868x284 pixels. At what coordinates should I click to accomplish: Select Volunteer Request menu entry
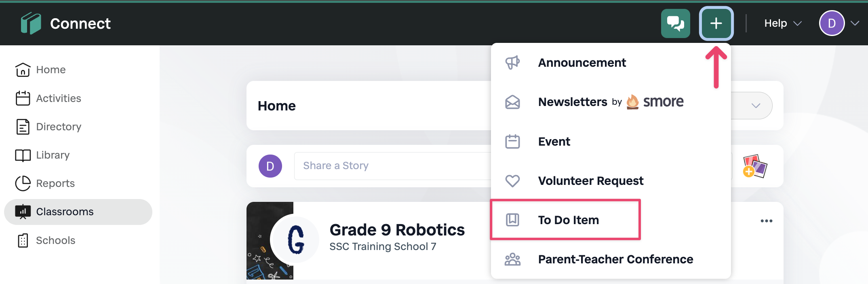[x=590, y=181]
